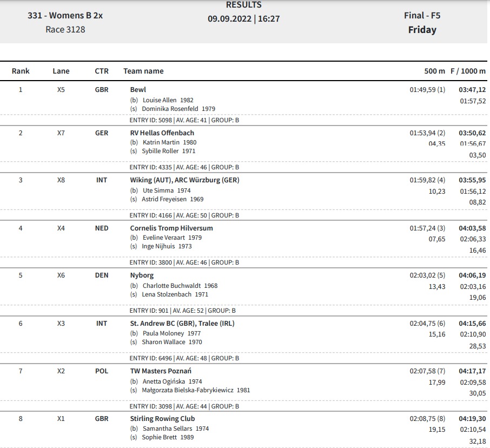Viewport: 490px width, 448px height.
Task: Select the Nyborg team name
Action: coord(142,275)
